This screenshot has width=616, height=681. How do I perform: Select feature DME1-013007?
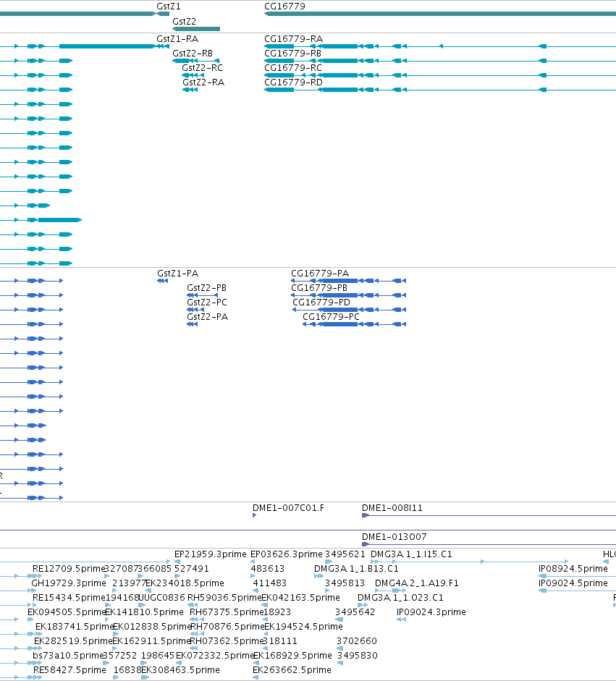coord(395,537)
